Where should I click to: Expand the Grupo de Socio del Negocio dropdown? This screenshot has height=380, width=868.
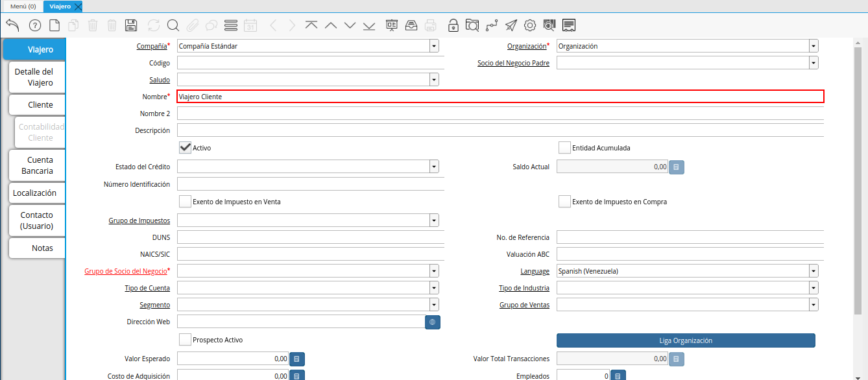coord(434,271)
